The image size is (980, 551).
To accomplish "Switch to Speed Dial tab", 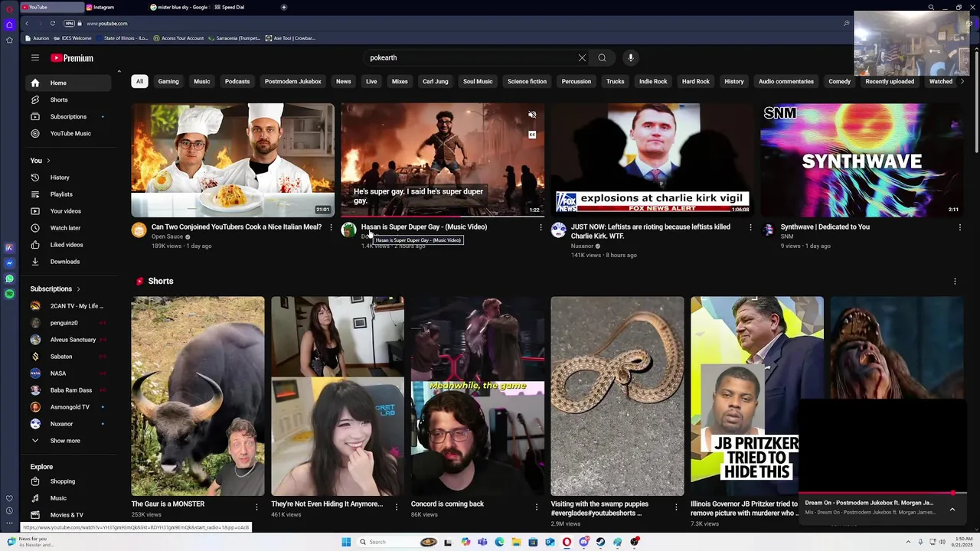I will (x=243, y=7).
